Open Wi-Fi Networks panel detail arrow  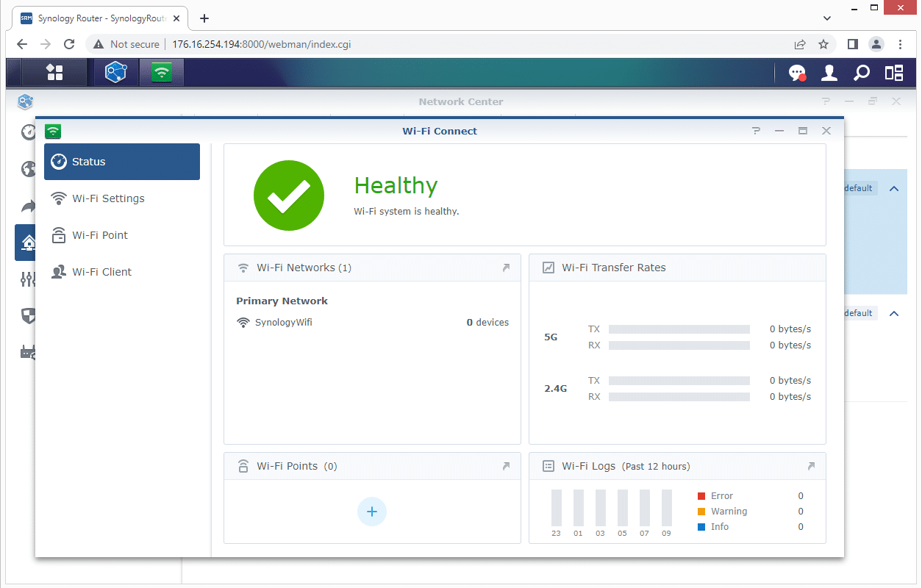(x=506, y=268)
